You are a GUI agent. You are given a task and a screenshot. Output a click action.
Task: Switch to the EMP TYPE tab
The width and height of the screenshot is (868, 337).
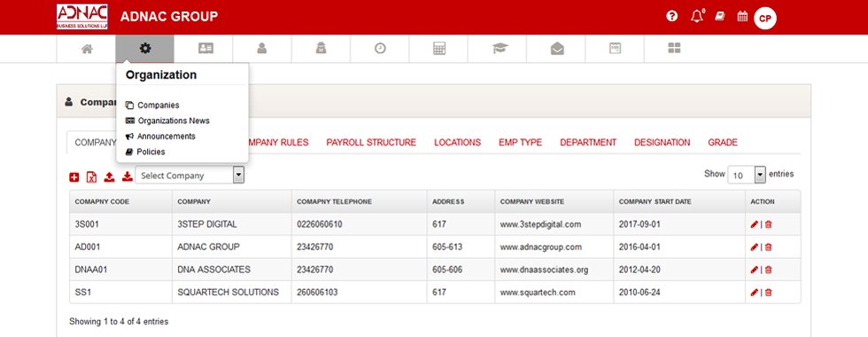[x=521, y=143]
